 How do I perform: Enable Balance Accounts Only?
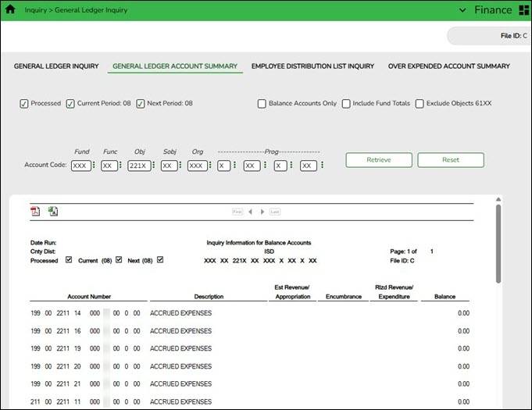click(x=262, y=103)
